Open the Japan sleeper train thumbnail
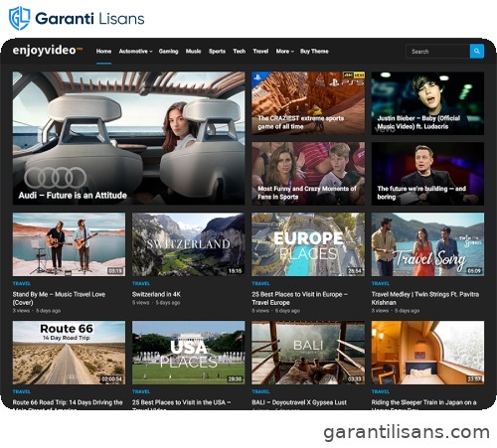This screenshot has height=448, width=497. click(x=427, y=353)
